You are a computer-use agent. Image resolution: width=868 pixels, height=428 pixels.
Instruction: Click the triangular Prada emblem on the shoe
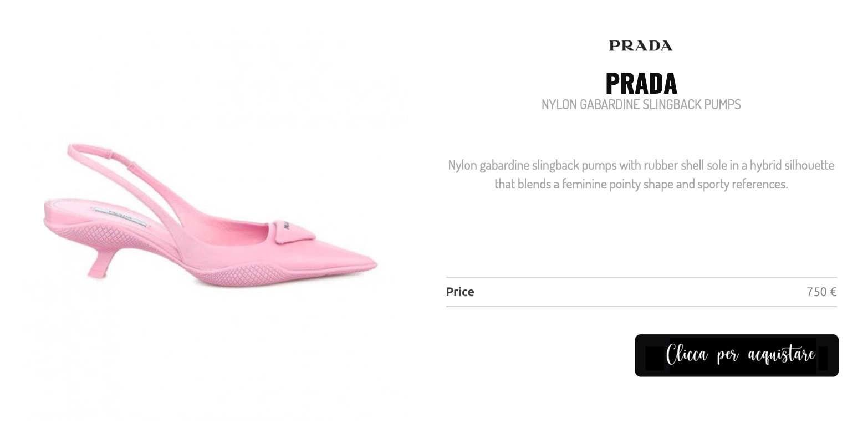(294, 230)
